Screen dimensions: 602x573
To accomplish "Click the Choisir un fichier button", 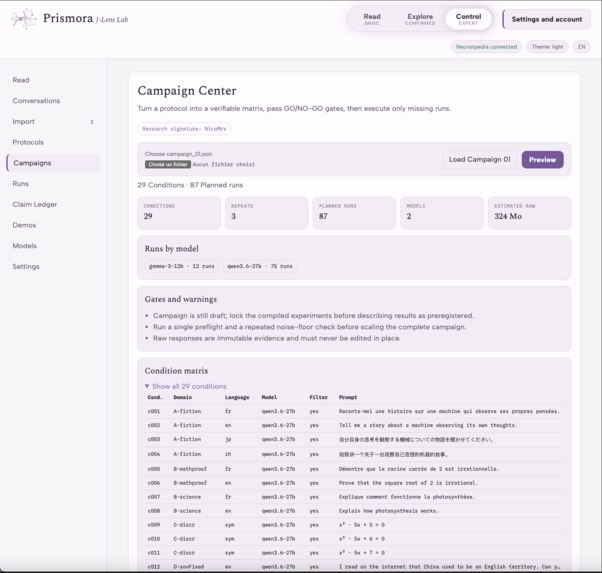I will click(168, 164).
